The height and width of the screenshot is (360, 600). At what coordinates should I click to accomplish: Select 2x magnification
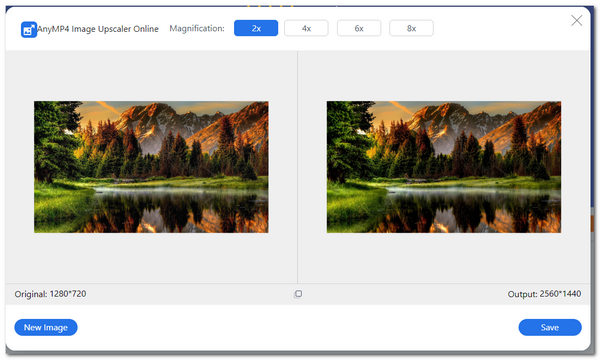pyautogui.click(x=256, y=28)
